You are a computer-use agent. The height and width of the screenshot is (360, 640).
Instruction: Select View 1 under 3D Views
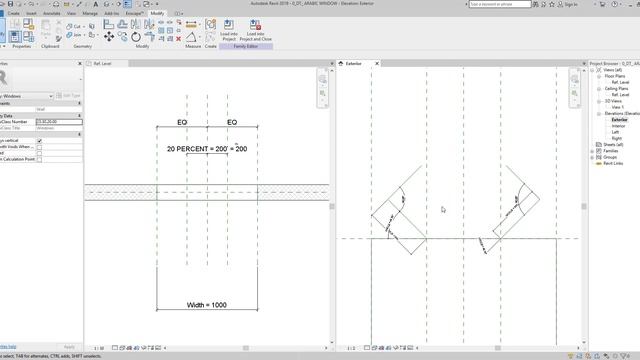[x=618, y=107]
